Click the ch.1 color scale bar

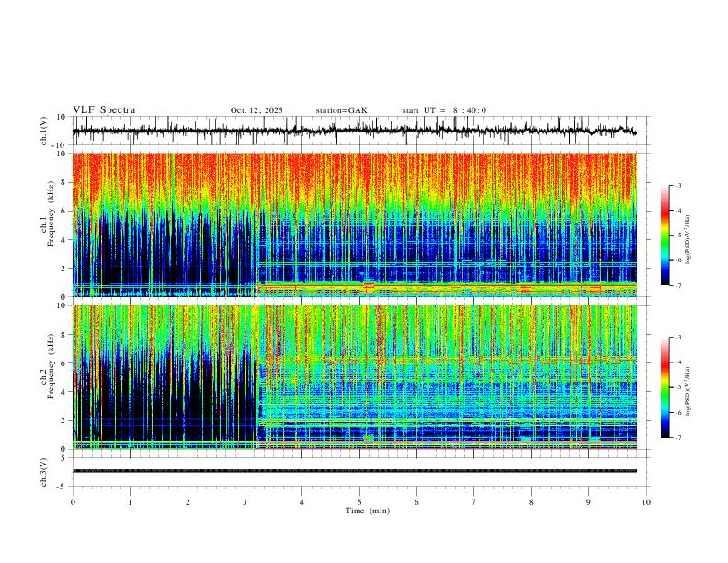(665, 236)
